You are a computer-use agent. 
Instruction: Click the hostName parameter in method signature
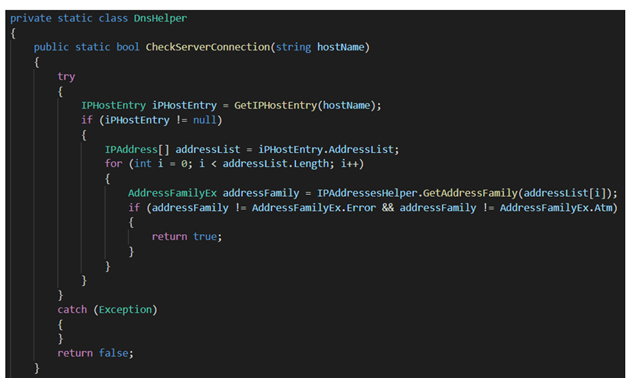coord(340,47)
